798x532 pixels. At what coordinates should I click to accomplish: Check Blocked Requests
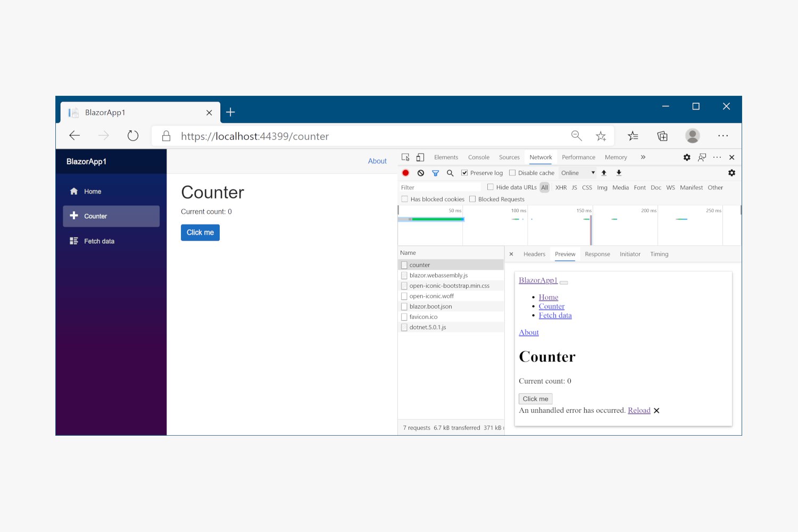coord(472,199)
